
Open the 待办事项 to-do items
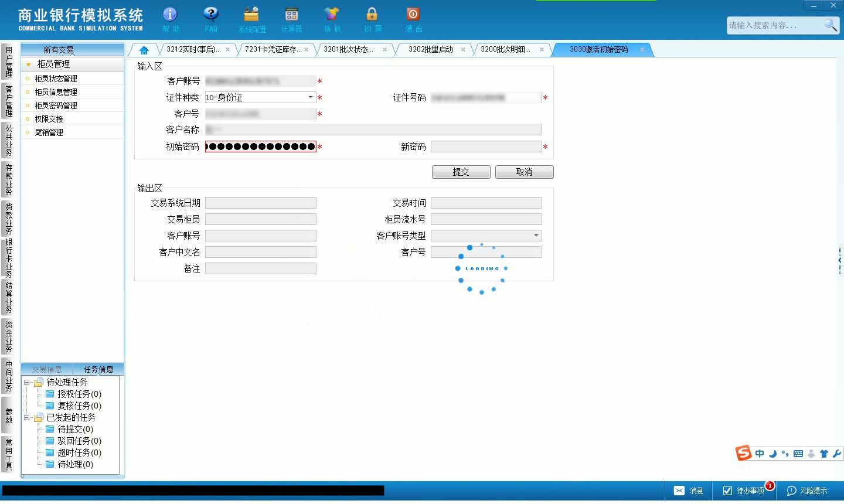click(x=744, y=491)
